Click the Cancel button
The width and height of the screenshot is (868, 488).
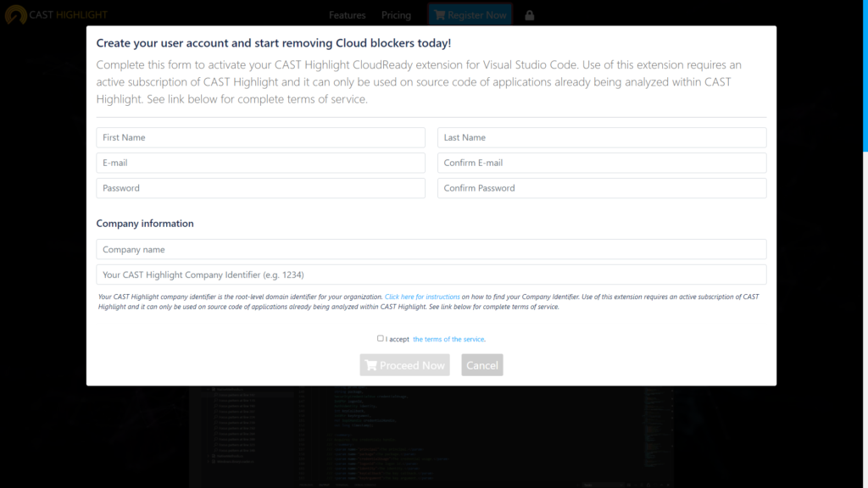(481, 364)
